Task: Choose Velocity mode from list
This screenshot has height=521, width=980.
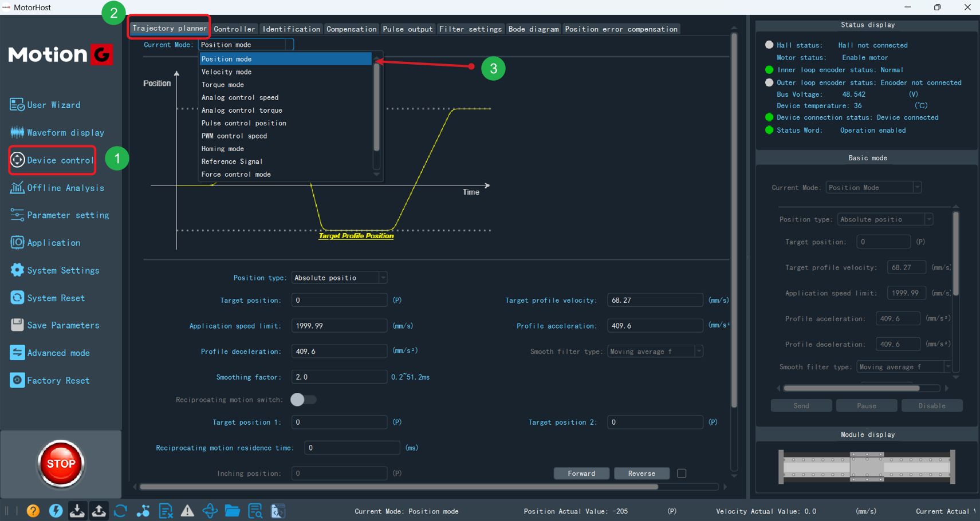Action: tap(285, 72)
